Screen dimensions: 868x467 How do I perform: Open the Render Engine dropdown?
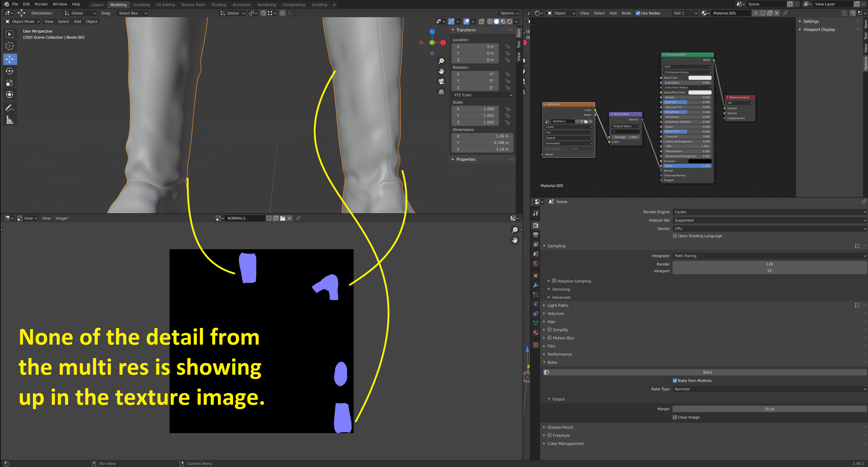click(769, 212)
